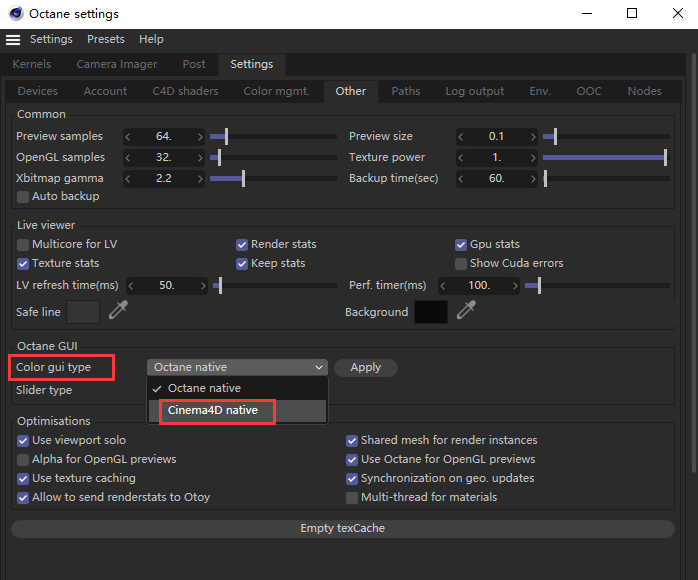Image resolution: width=698 pixels, height=580 pixels.
Task: Open the Devices sub-tab
Action: (38, 91)
